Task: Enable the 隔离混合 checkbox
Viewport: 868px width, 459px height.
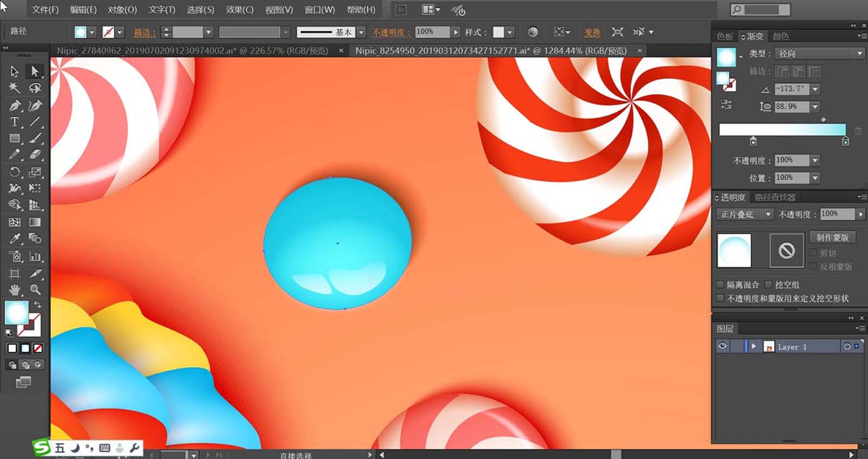Action: tap(720, 285)
